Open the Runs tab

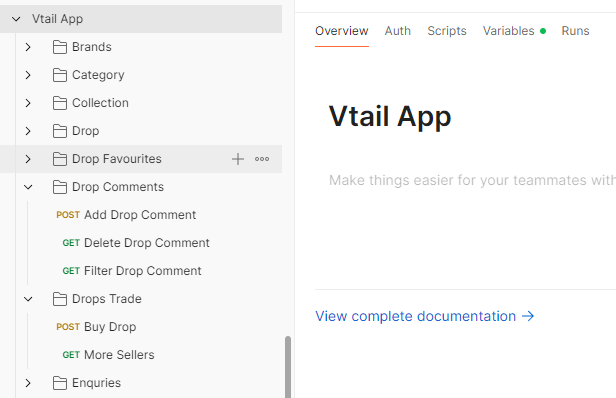[575, 31]
